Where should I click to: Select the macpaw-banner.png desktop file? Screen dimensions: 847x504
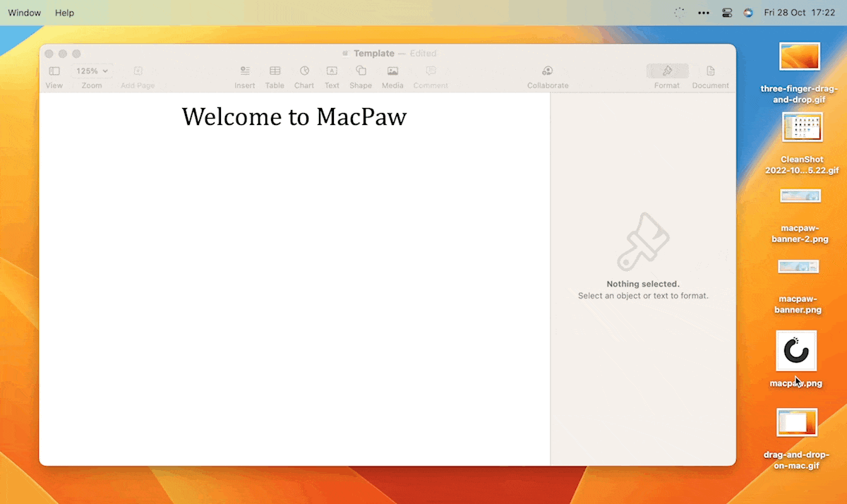point(798,266)
